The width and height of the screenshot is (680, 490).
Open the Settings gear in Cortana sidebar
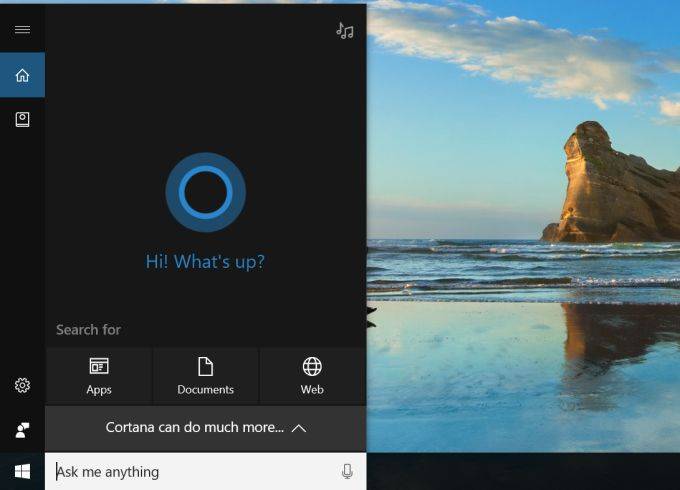(22, 385)
